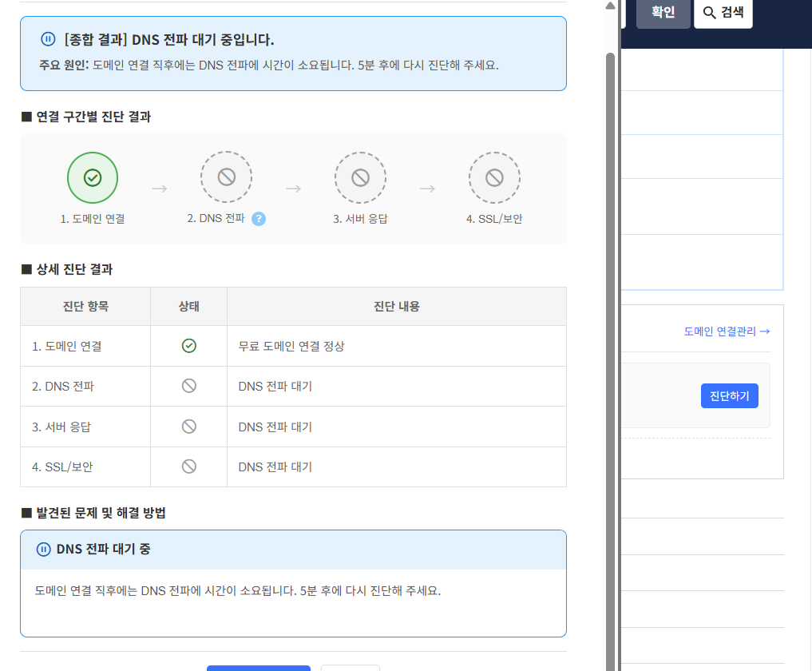Click the '무료 도메인 연결 정상' cell
812x671 pixels.
(397, 346)
